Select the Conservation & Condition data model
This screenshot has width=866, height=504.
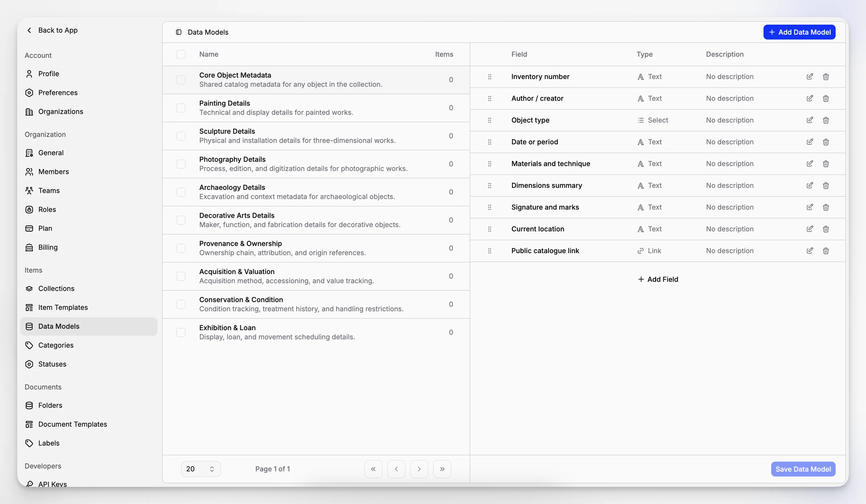(x=316, y=304)
